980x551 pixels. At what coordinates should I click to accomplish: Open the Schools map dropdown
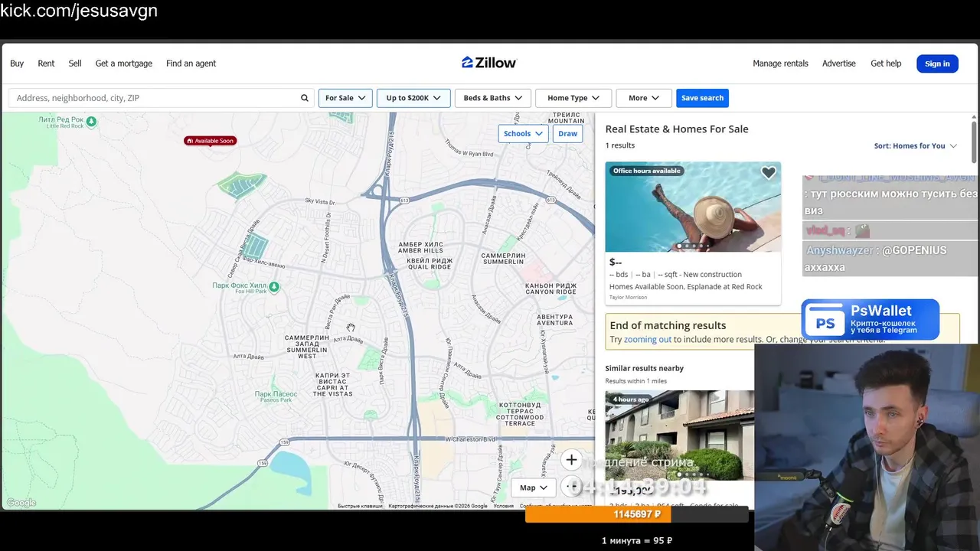pyautogui.click(x=523, y=133)
